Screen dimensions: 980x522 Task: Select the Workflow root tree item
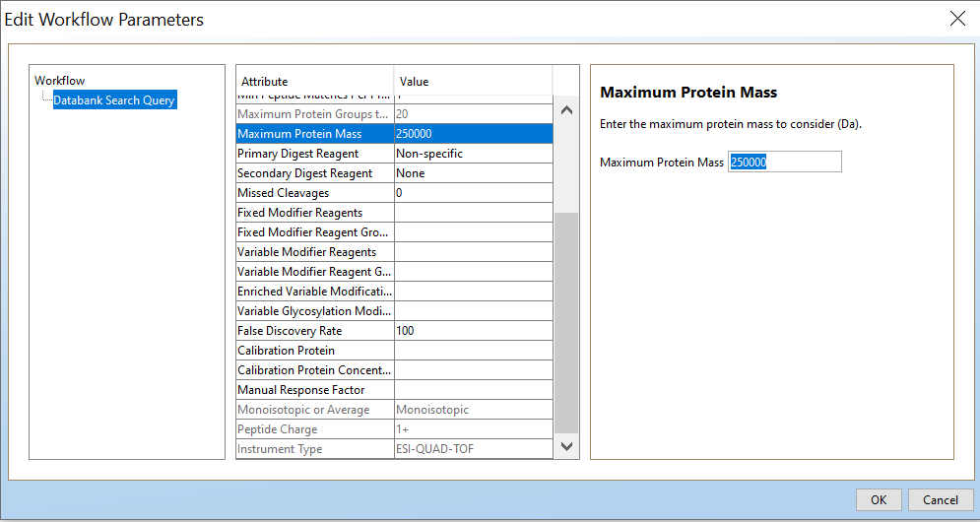coord(60,81)
